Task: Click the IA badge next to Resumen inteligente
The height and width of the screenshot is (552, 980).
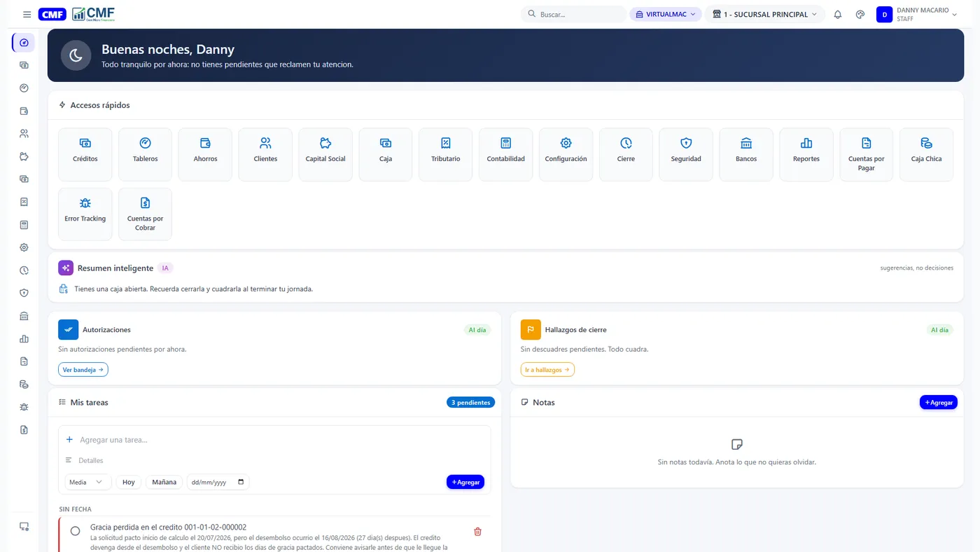Action: (165, 268)
